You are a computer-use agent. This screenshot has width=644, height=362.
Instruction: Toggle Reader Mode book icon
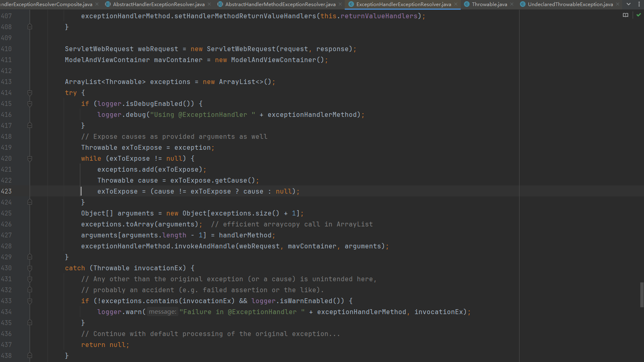[625, 15]
